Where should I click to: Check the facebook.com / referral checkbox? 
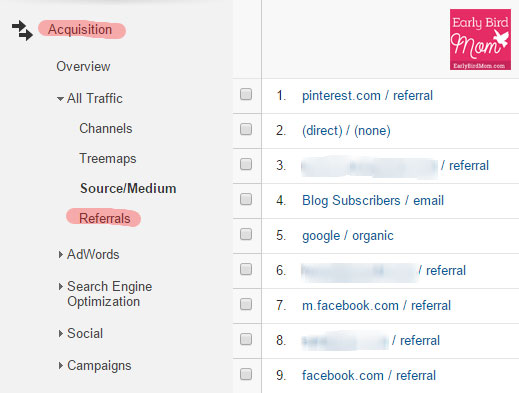246,374
